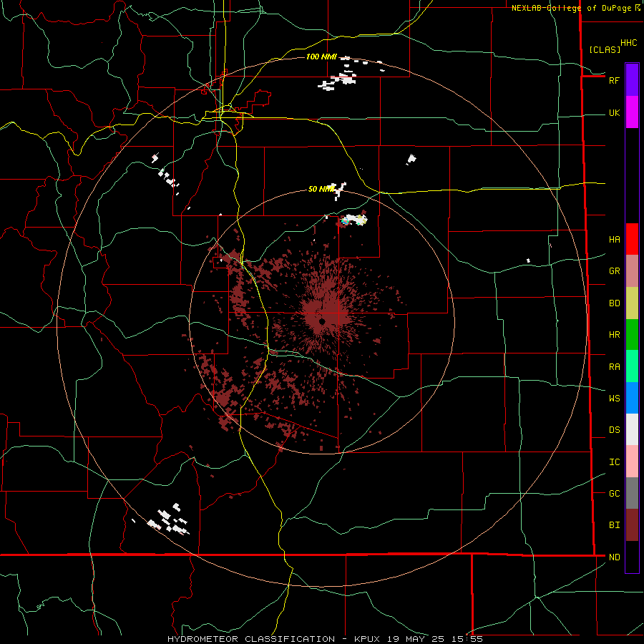Click the 'HR' legend label
The width and height of the screenshot is (644, 644).
click(x=614, y=335)
